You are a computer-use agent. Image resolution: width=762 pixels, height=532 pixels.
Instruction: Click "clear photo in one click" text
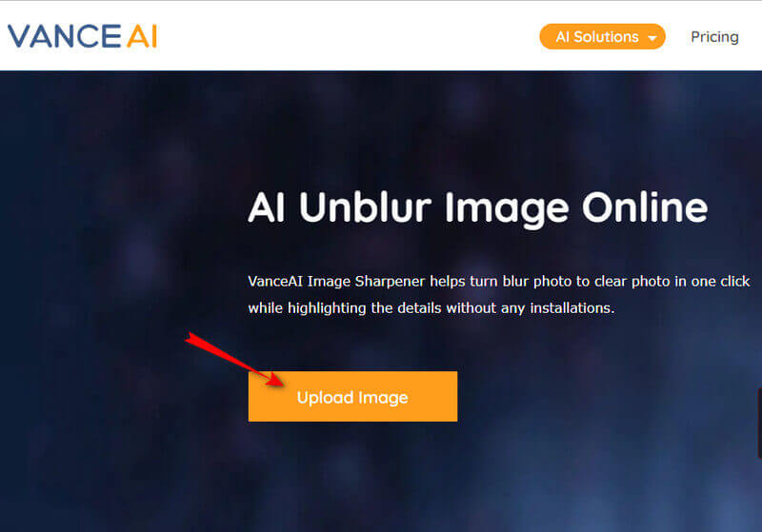(672, 282)
